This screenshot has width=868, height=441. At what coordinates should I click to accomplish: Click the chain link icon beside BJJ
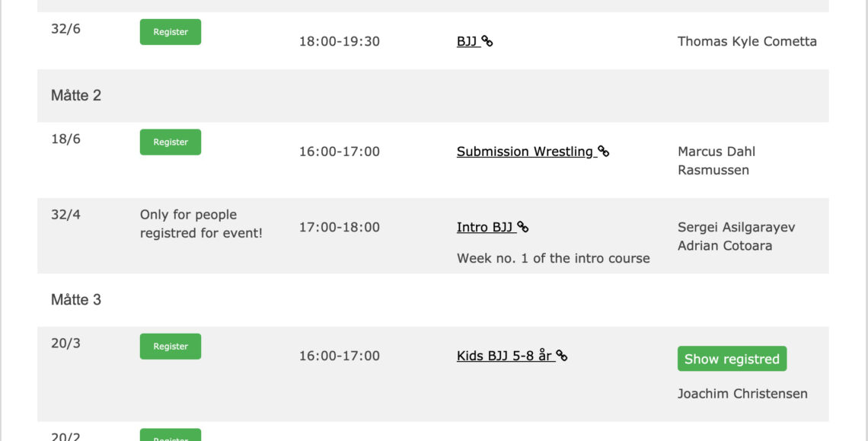click(x=487, y=42)
